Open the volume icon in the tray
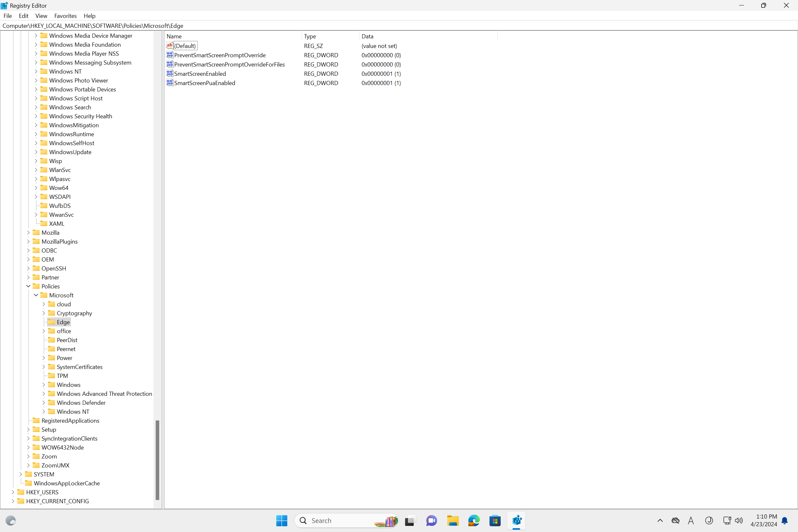Screen dimensions: 798x532 coord(739,520)
